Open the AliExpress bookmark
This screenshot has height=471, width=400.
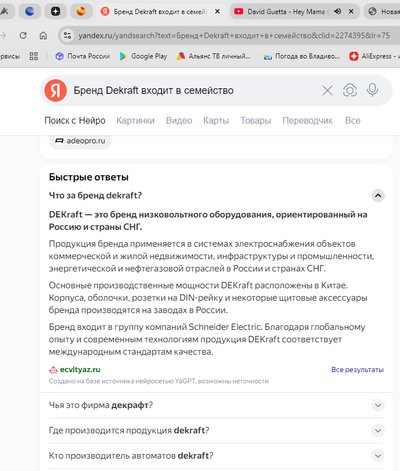click(x=374, y=56)
